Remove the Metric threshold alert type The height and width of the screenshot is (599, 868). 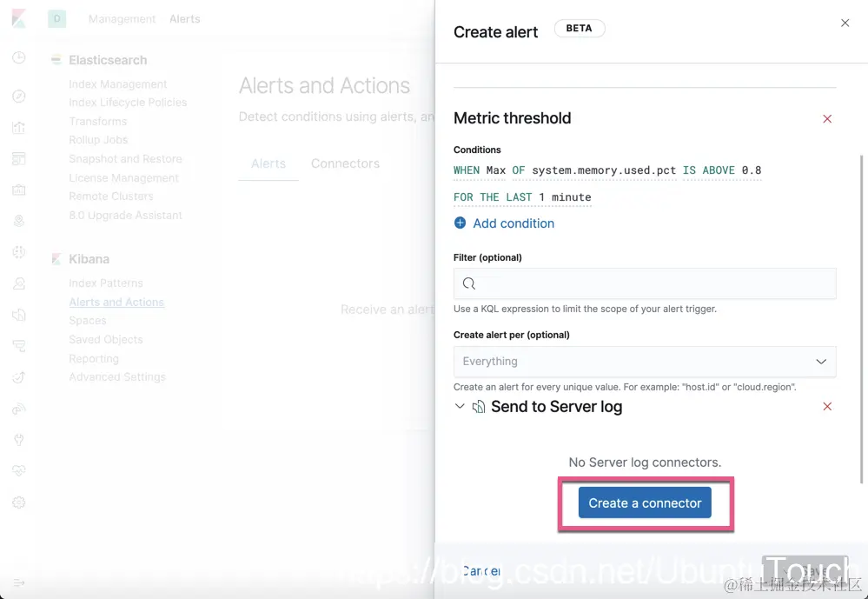tap(827, 118)
